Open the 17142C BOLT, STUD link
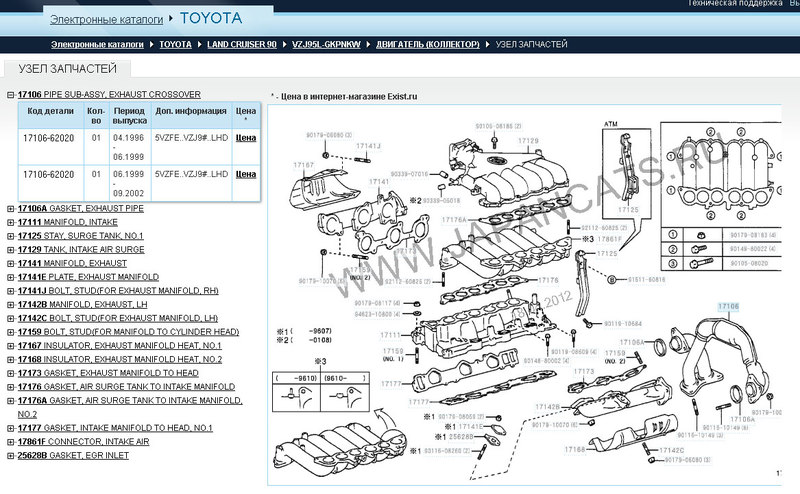 [x=118, y=318]
